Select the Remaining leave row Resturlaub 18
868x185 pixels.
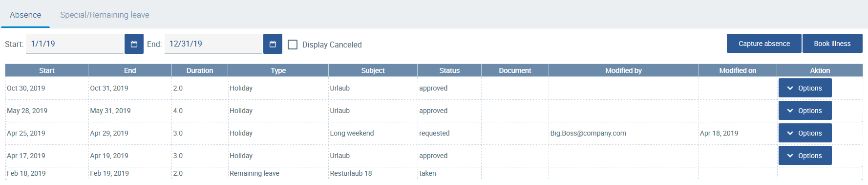[434, 173]
